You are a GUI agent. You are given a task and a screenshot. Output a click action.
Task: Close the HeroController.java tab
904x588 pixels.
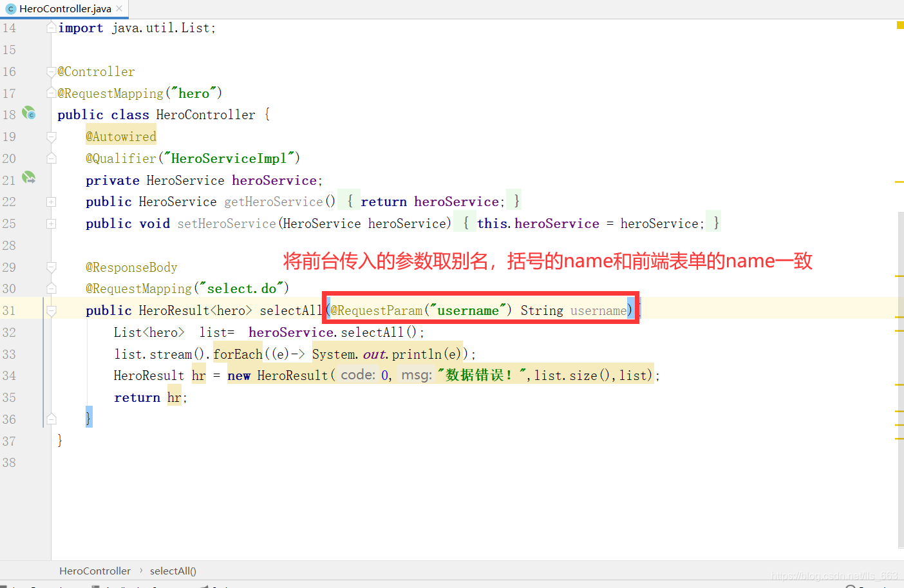(x=119, y=9)
